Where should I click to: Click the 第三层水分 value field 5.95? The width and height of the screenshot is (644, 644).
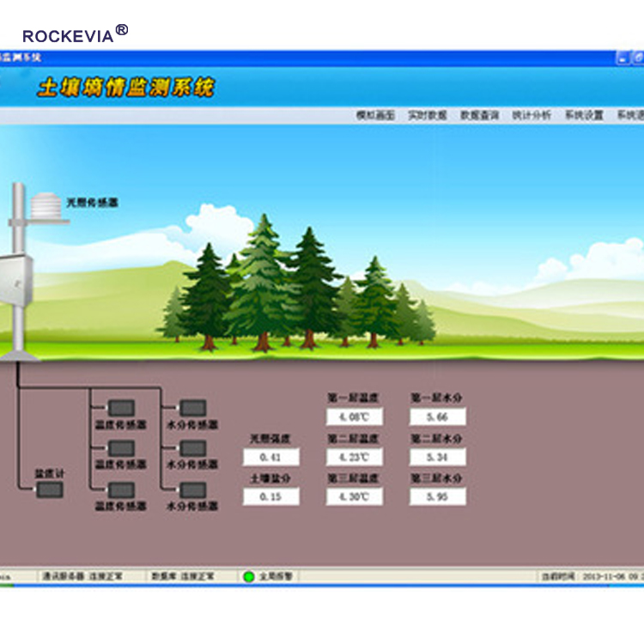pos(438,496)
